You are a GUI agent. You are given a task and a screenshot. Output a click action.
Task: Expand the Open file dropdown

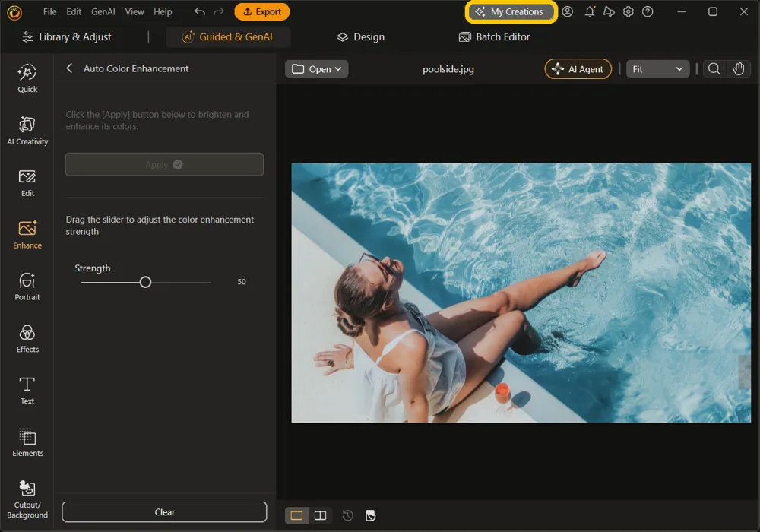(316, 69)
